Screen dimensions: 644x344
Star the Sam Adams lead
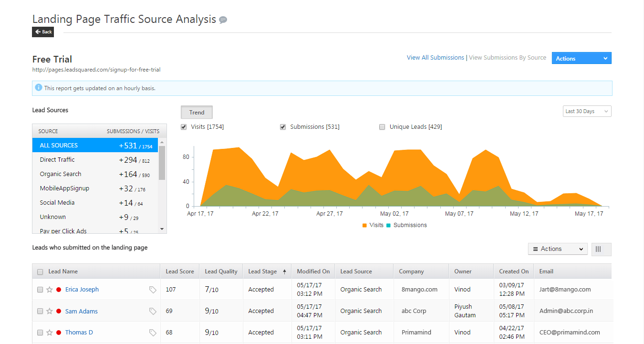pyautogui.click(x=49, y=311)
